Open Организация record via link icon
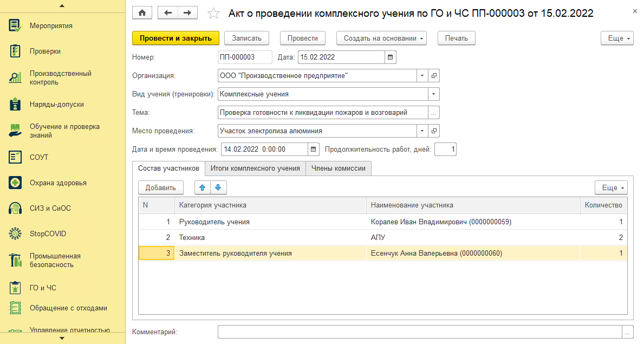 pyautogui.click(x=434, y=76)
